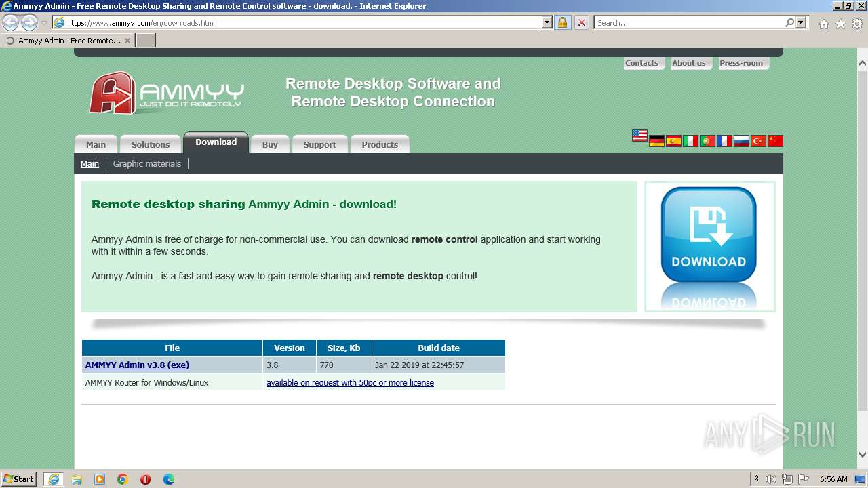The height and width of the screenshot is (488, 868).
Task: Open the browser Home icon
Action: [823, 24]
